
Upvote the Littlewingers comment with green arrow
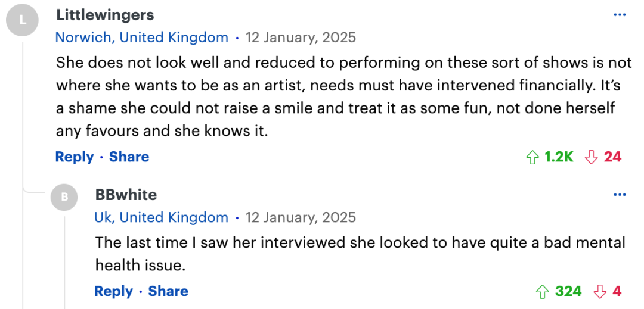coord(532,157)
